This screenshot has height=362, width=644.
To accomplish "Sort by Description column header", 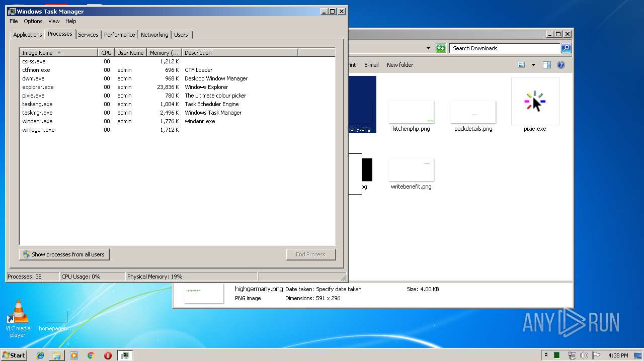I will [240, 53].
